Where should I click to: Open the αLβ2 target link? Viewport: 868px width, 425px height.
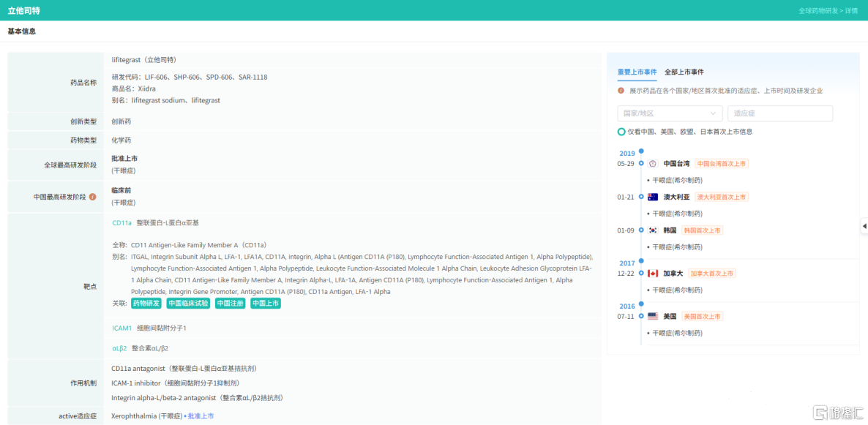[119, 348]
